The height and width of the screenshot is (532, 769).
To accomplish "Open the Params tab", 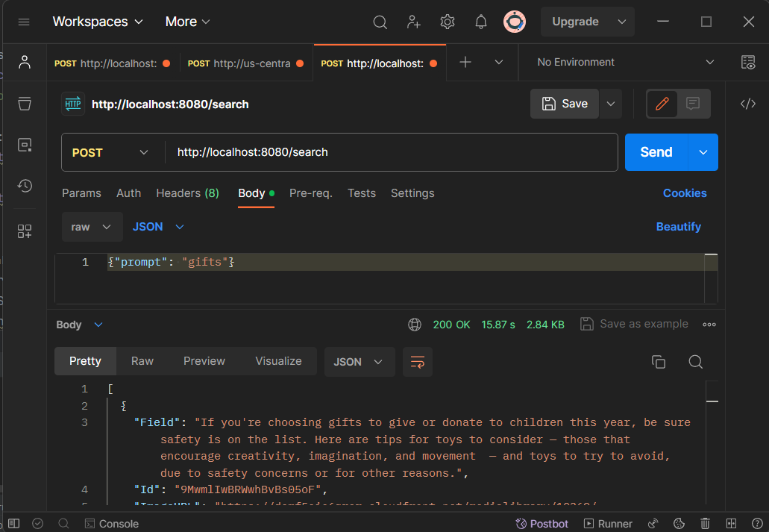I will click(x=81, y=193).
